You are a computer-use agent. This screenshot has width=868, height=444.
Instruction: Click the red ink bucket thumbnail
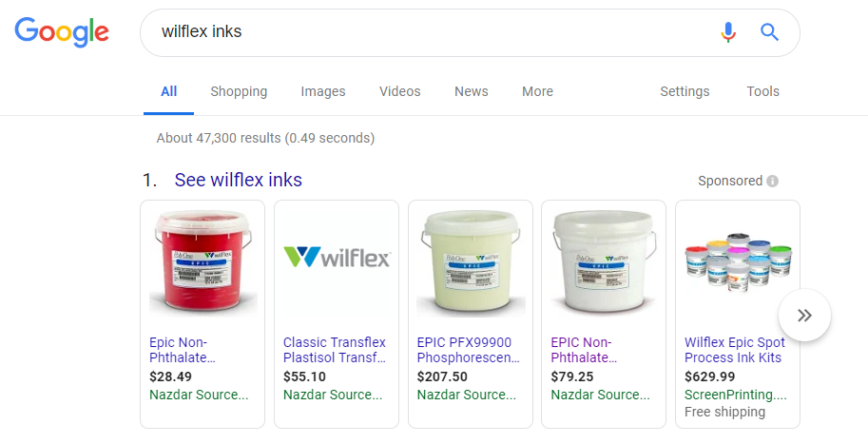pos(203,261)
